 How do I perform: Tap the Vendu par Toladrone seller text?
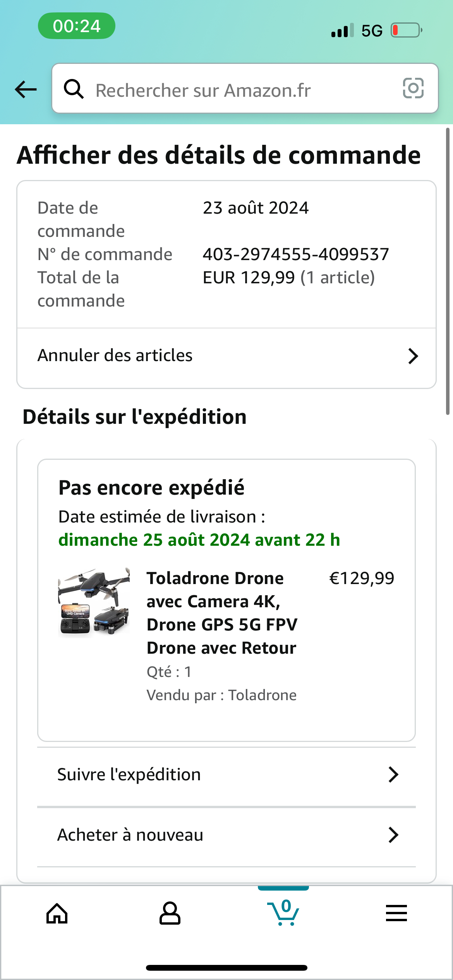[221, 695]
